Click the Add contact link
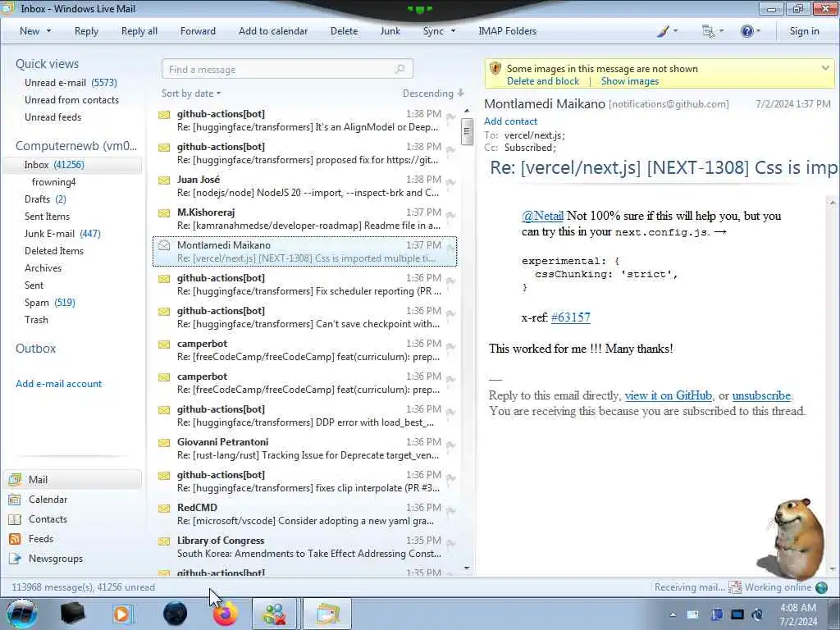Viewport: 840px width, 630px height. (x=510, y=121)
